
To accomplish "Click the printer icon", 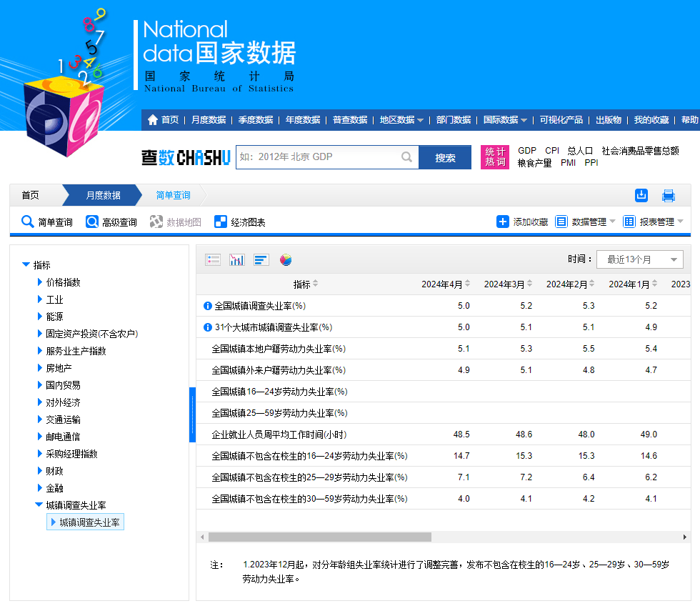I will pyautogui.click(x=668, y=195).
